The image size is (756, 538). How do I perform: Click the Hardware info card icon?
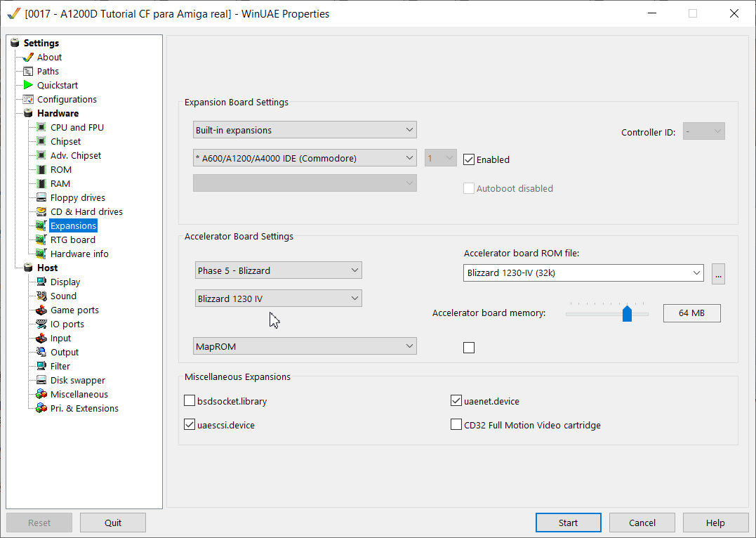[41, 254]
